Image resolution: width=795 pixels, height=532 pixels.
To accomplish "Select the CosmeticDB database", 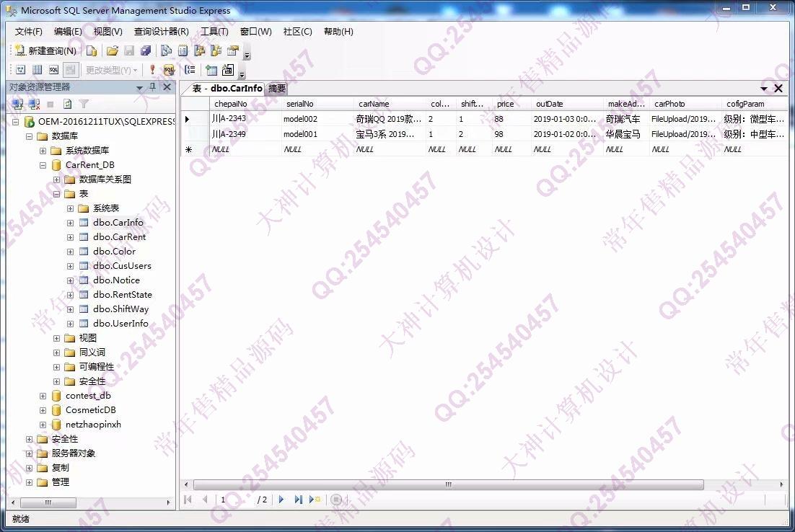I will (90, 410).
